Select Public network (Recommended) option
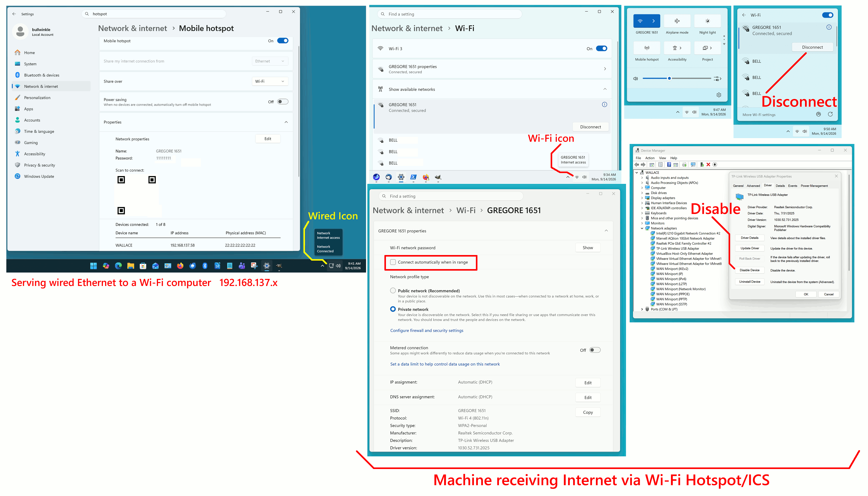Screen dimensions: 868x496 393,290
